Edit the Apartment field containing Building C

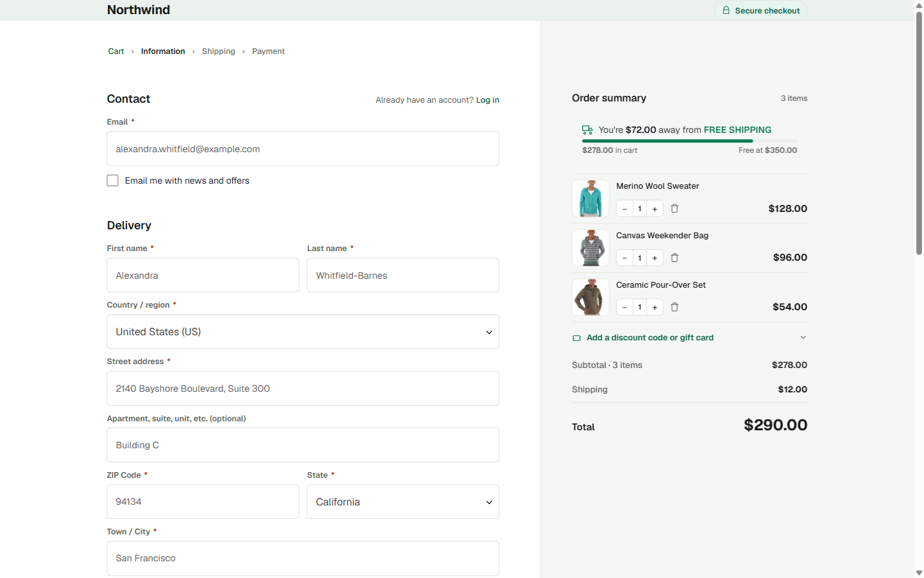[x=303, y=445]
